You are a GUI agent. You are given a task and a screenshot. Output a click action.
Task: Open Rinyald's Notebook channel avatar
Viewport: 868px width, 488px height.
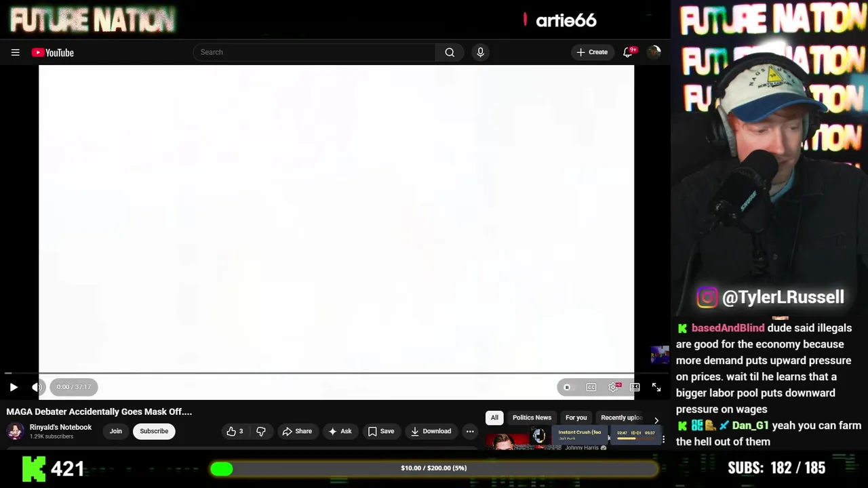click(x=15, y=431)
